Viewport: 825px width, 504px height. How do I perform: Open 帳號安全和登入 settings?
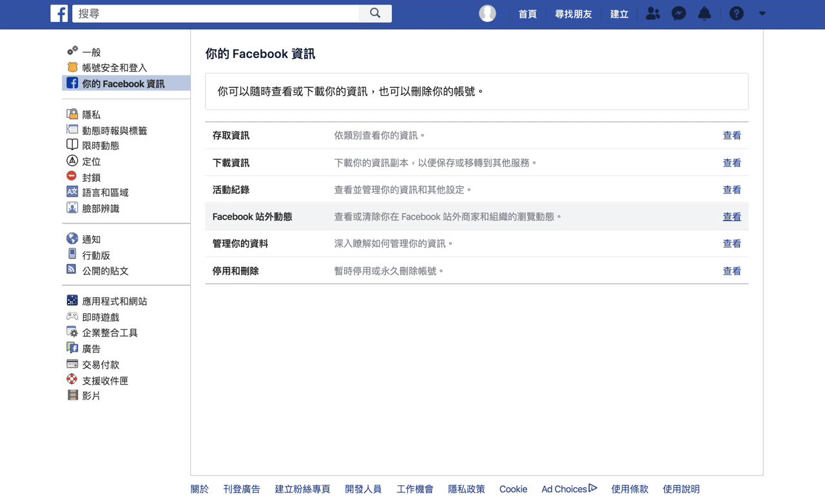[x=115, y=68]
